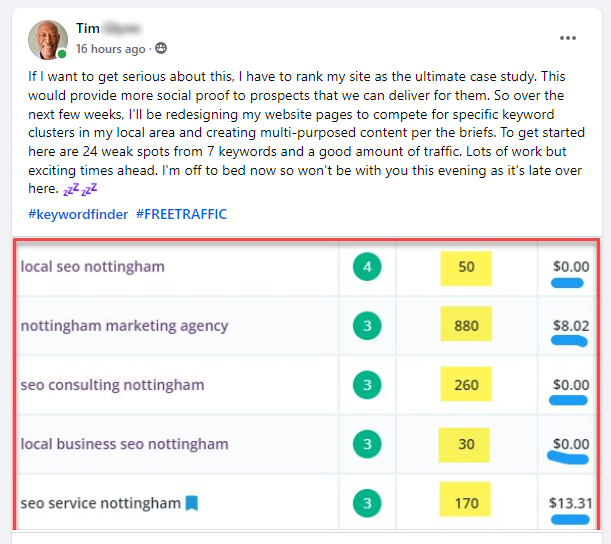Click the 16 hours ago timestamp

pyautogui.click(x=111, y=49)
